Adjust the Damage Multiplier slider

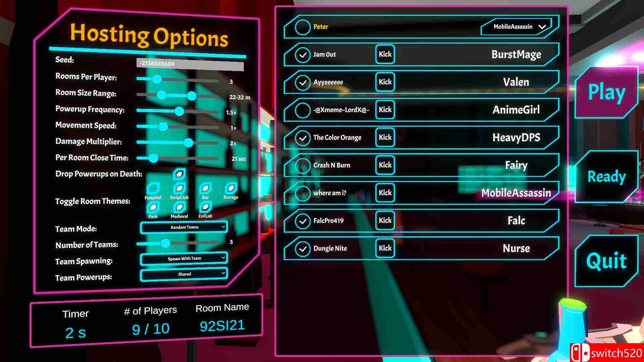coord(190,142)
